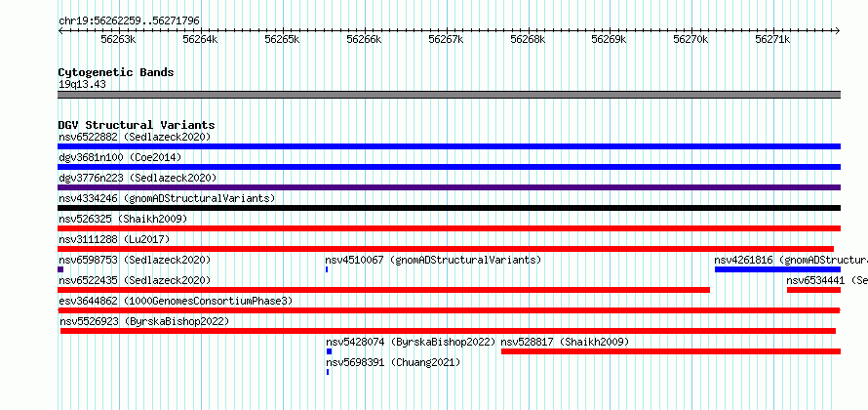
Task: Click the 56268k ruler tick label
Action: click(528, 39)
